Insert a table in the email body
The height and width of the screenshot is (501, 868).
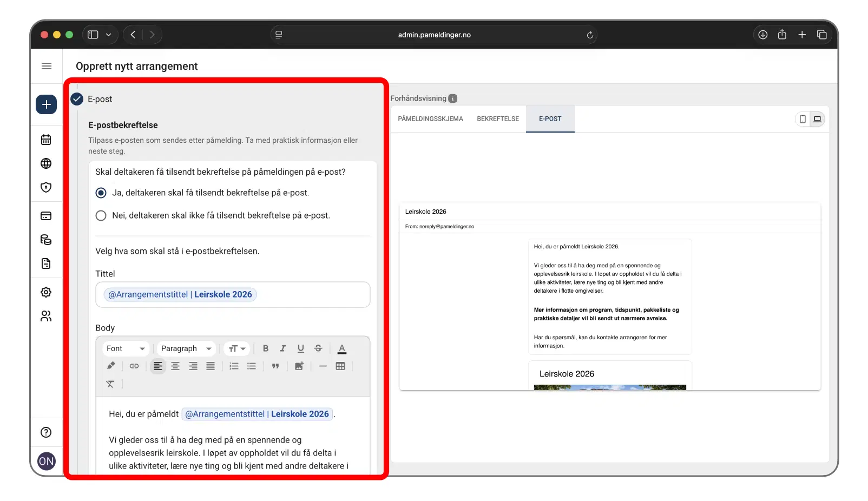click(341, 366)
